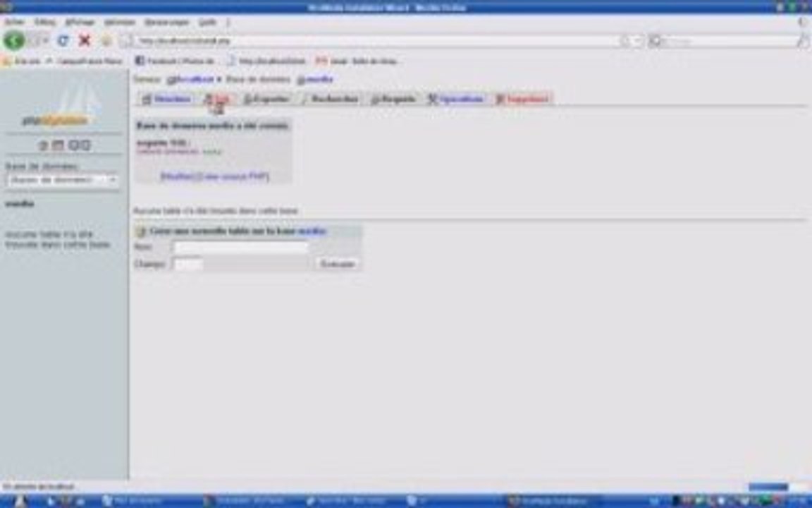Open the SQL query window sidebar icon
812x508 pixels.
(x=58, y=145)
